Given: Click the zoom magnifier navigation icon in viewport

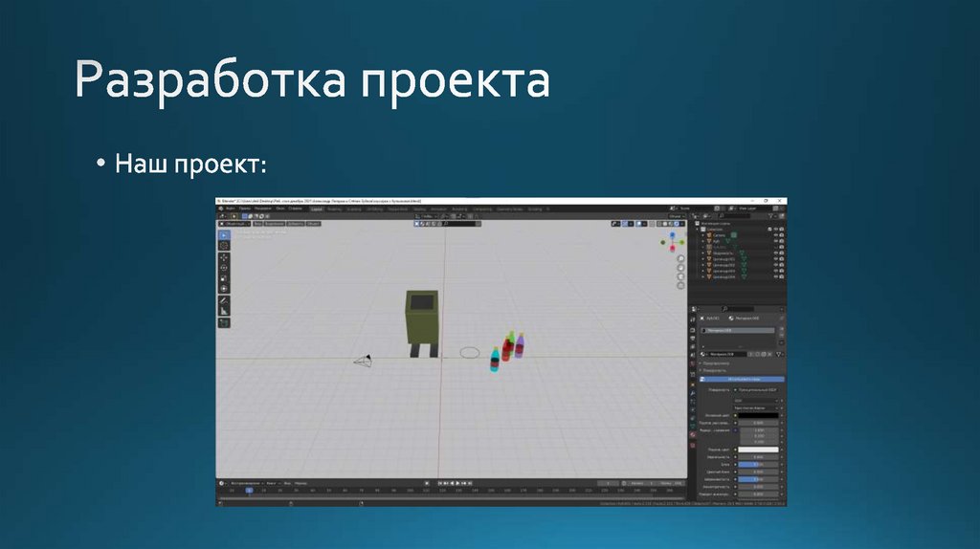Looking at the screenshot, I should point(680,258).
